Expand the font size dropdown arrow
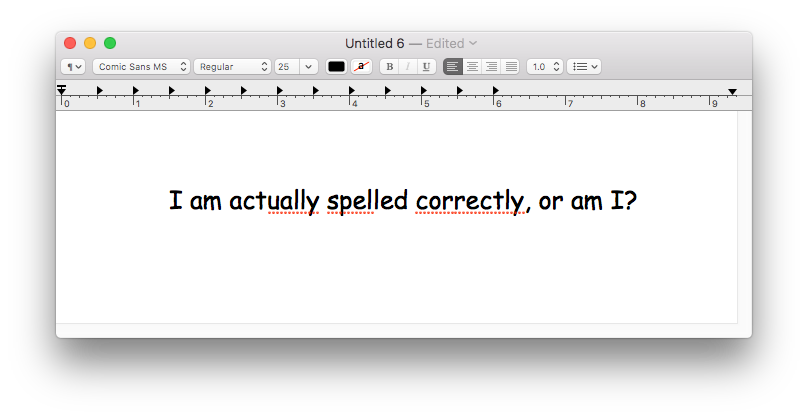808x418 pixels. point(308,66)
